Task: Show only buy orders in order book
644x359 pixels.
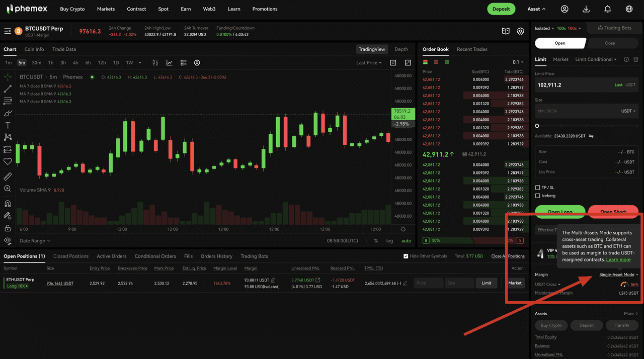Action: point(447,62)
